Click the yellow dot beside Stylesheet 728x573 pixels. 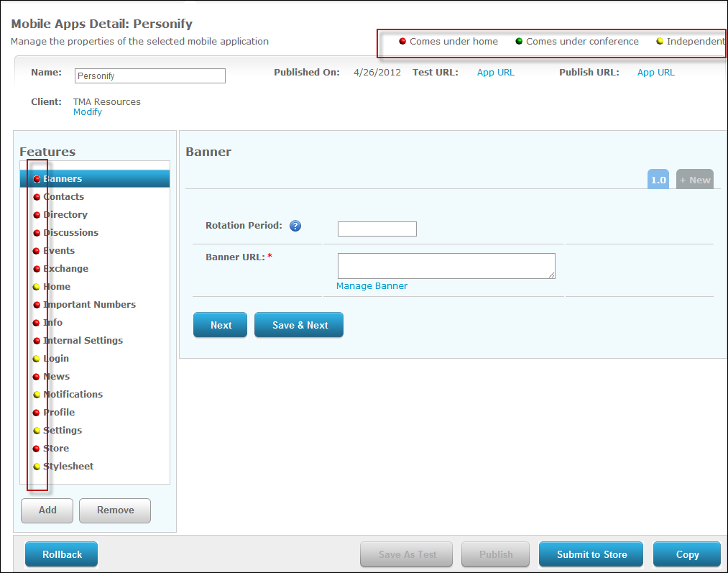click(37, 467)
